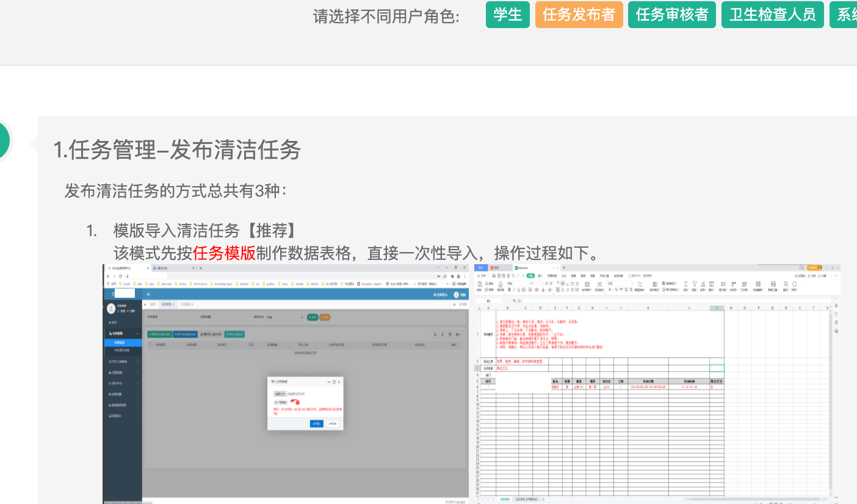The image size is (857, 504).
Task: Select the orange 任务发布者 role
Action: [579, 15]
